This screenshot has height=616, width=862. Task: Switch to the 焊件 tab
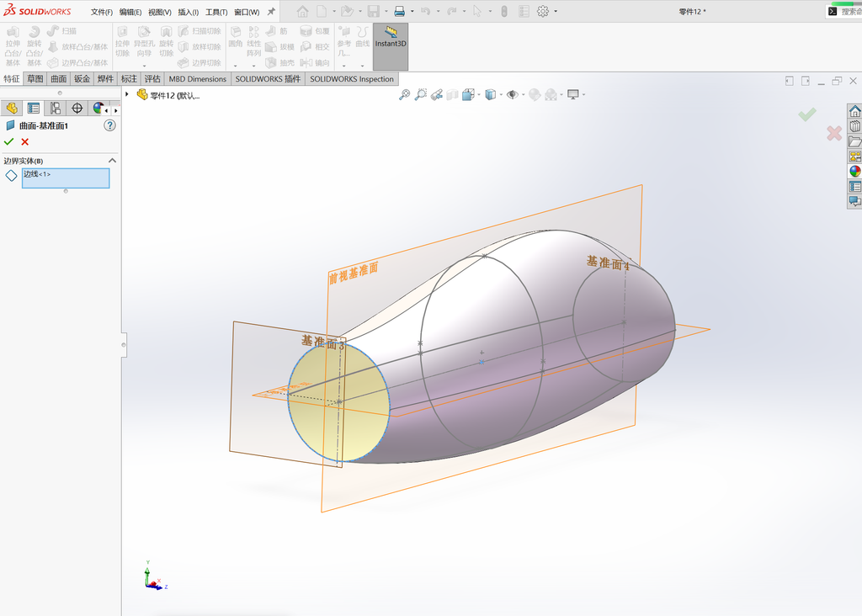pos(105,78)
